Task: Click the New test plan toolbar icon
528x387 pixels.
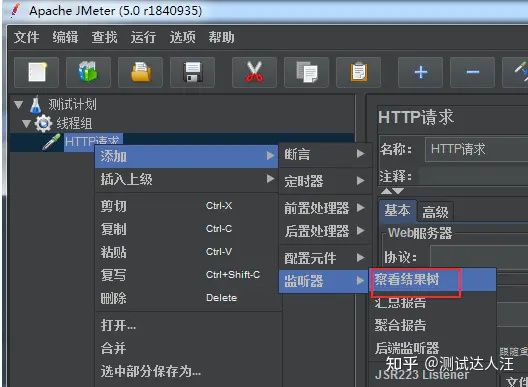Action: 36,72
